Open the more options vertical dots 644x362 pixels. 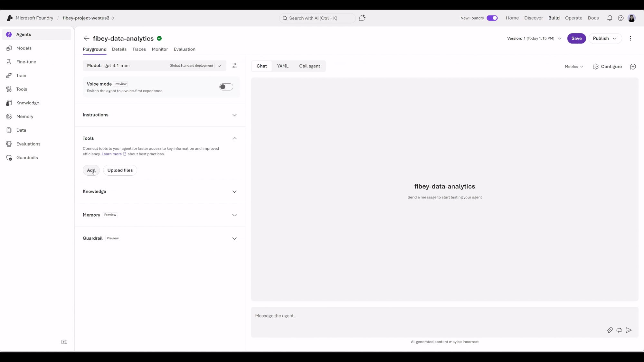point(630,38)
